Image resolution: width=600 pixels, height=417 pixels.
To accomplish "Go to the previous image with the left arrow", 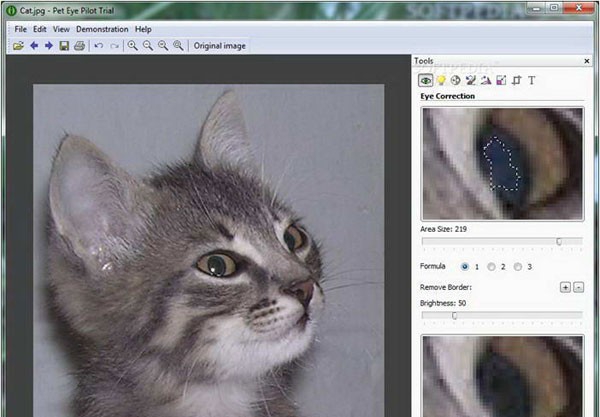I will [34, 46].
